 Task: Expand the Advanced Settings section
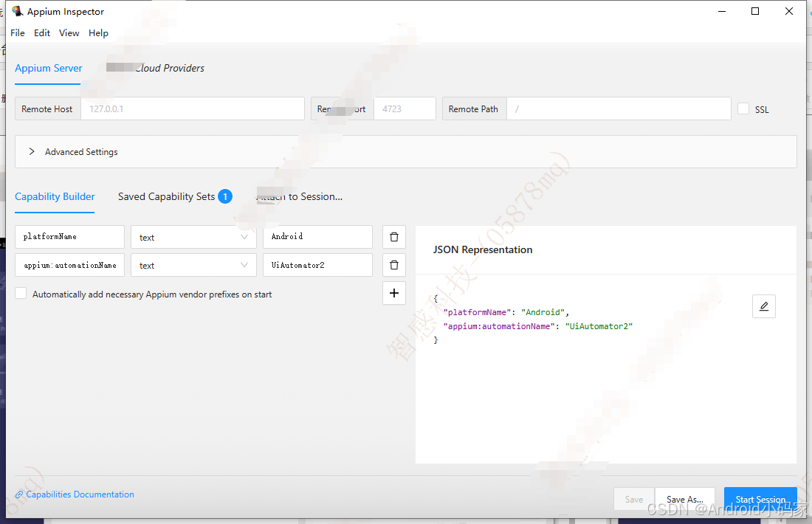pyautogui.click(x=405, y=152)
